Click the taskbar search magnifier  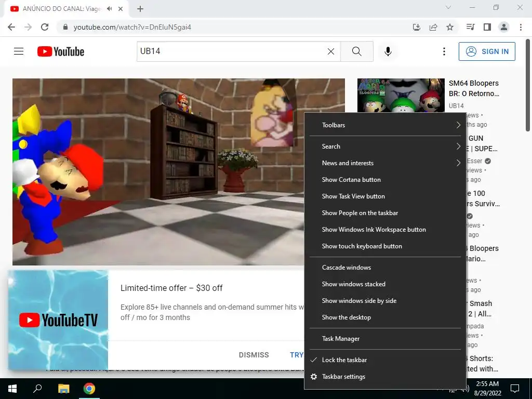tap(37, 389)
